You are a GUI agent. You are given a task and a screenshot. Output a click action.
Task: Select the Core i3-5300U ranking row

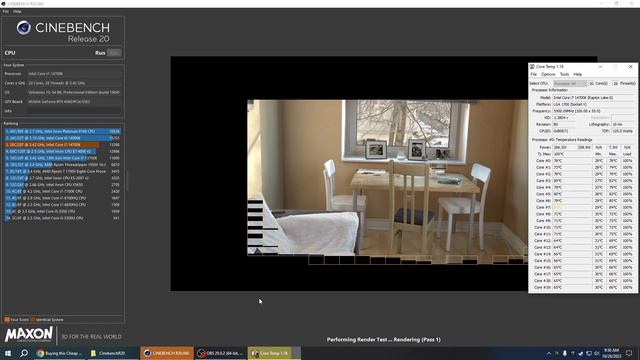coord(62,218)
